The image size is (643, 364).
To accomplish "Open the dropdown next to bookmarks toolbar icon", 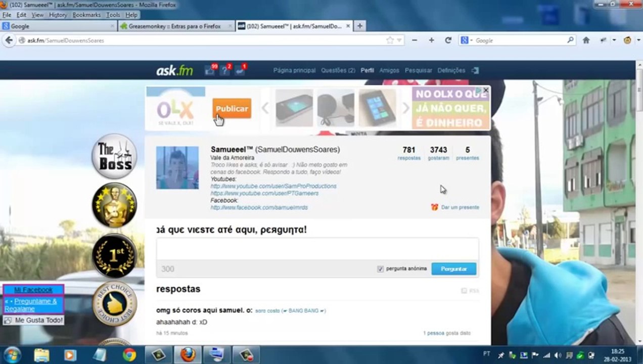I will click(614, 40).
